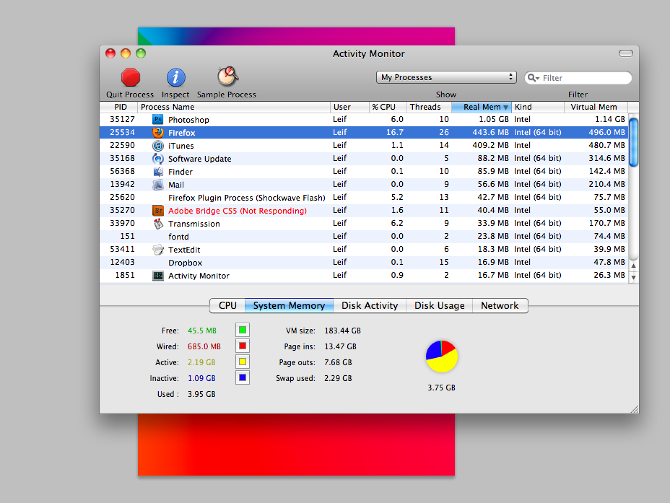The height and width of the screenshot is (503, 670).
Task: Click the 45.5 MB Free memory value
Action: coord(202,331)
